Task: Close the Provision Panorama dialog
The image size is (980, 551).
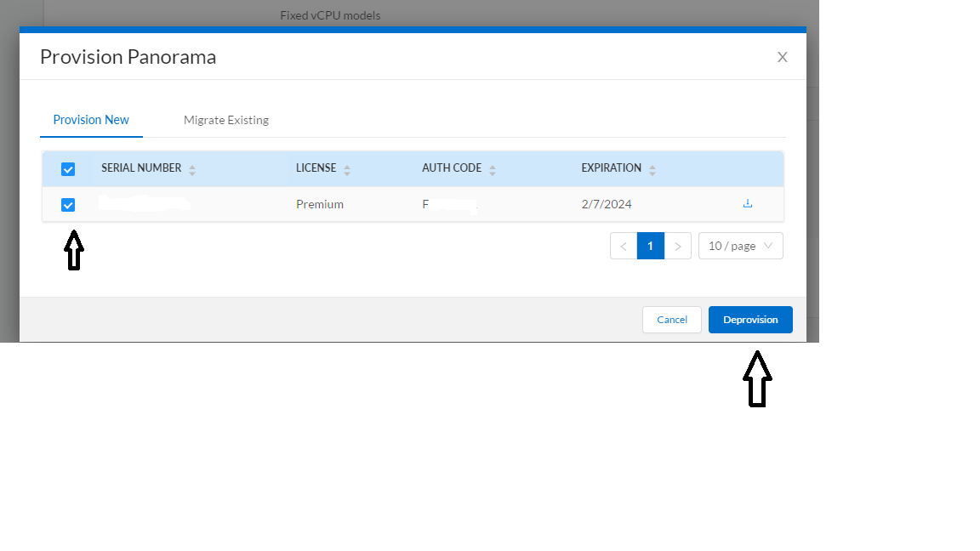Action: coord(782,57)
